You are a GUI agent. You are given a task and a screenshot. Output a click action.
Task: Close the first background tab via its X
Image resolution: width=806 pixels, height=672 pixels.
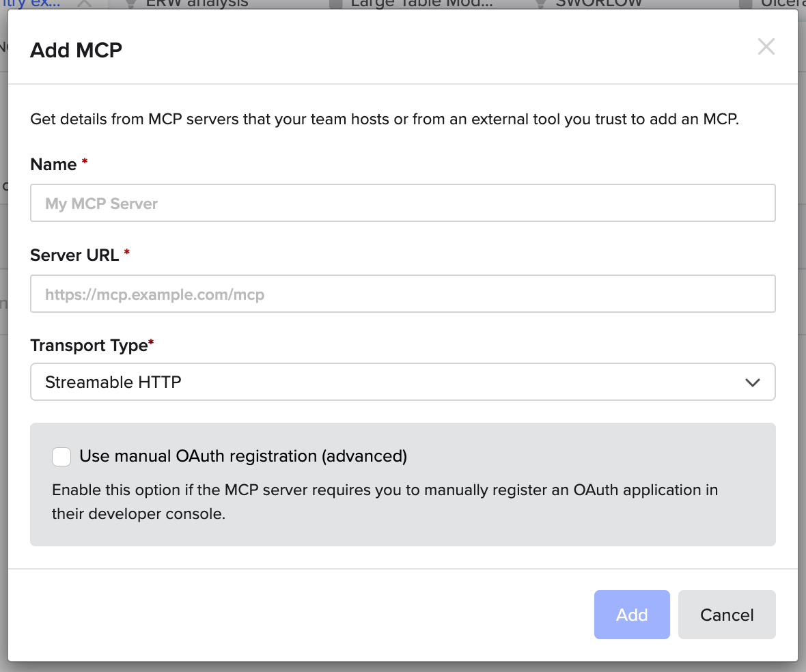pyautogui.click(x=84, y=3)
